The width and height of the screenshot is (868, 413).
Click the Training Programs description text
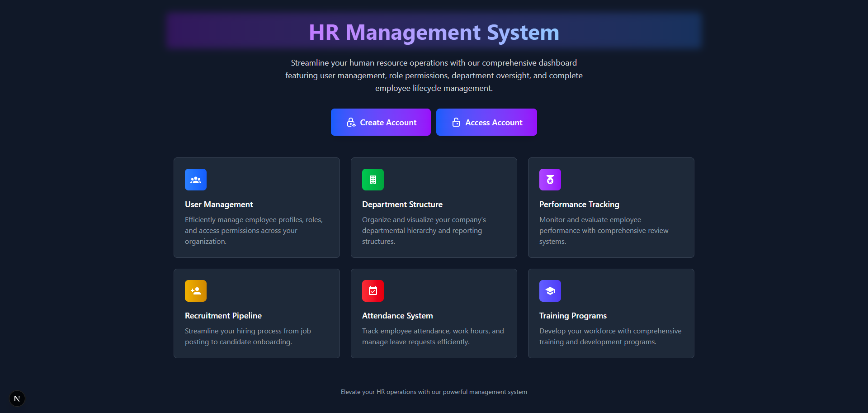tap(610, 337)
